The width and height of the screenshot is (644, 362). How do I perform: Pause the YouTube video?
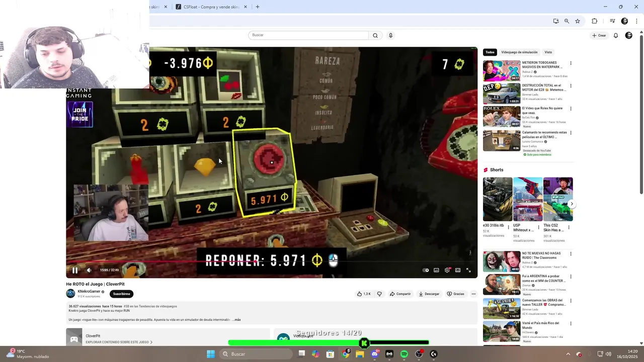click(x=75, y=270)
